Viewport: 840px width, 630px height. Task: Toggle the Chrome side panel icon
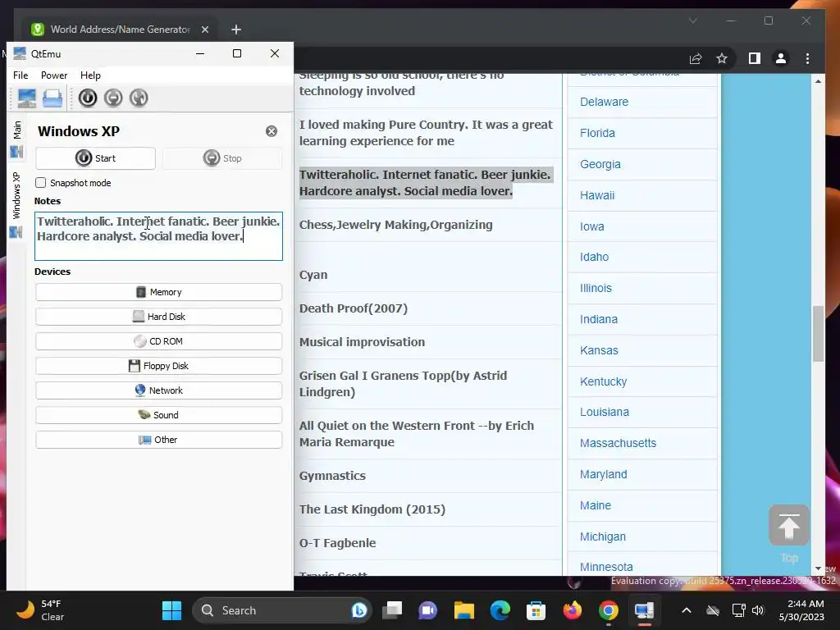755,58
